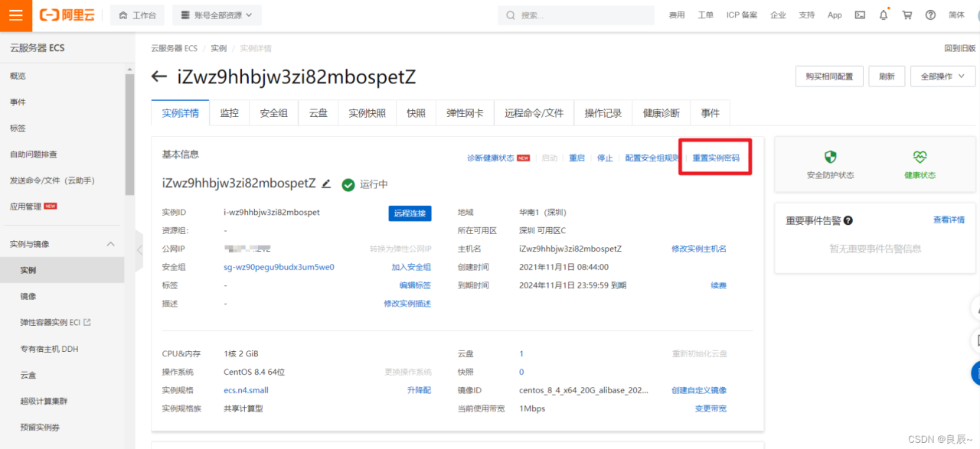Click the 安全防护状态 shield icon

click(x=830, y=158)
